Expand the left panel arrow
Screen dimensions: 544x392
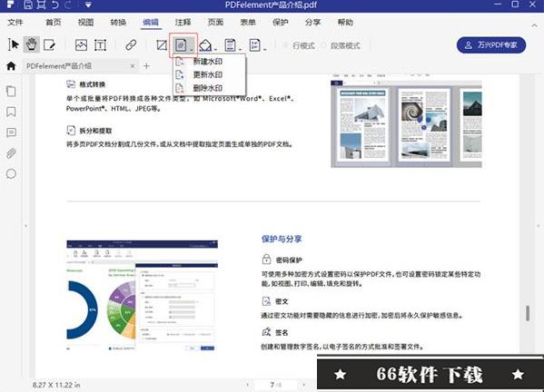pyautogui.click(x=25, y=226)
